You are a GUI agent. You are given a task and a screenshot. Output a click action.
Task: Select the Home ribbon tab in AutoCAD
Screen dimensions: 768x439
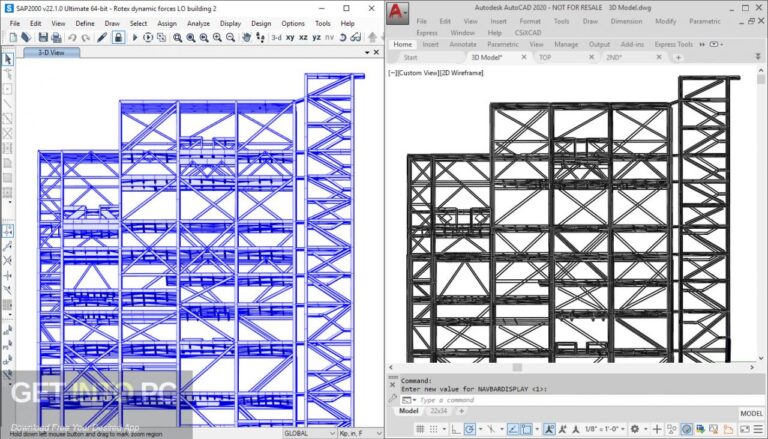click(403, 44)
